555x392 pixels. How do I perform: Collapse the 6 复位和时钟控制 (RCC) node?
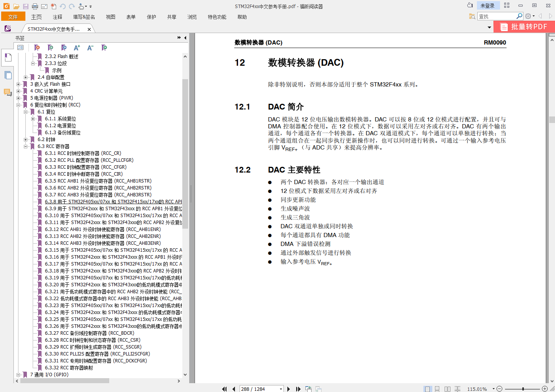coord(18,105)
